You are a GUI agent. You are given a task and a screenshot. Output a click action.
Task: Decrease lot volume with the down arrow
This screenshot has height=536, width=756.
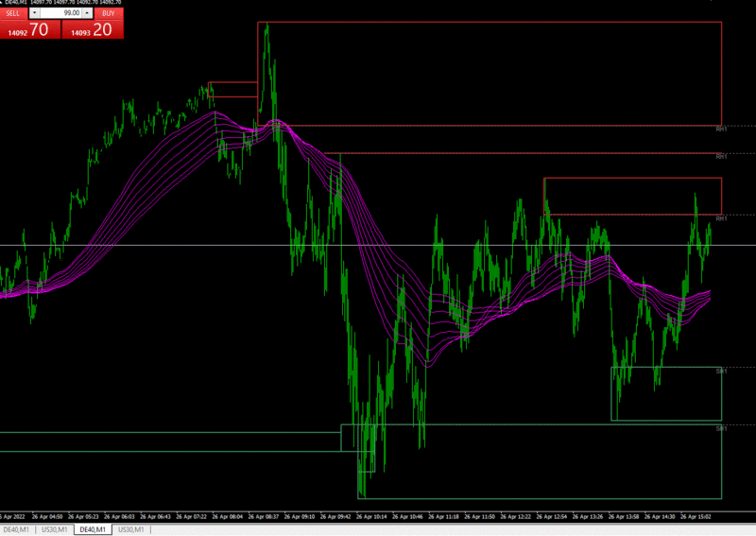pyautogui.click(x=35, y=13)
